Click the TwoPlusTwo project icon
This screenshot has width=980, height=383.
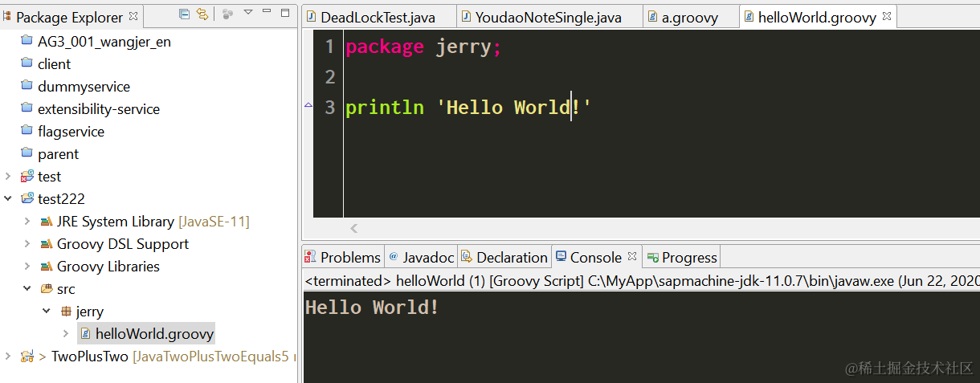click(27, 356)
